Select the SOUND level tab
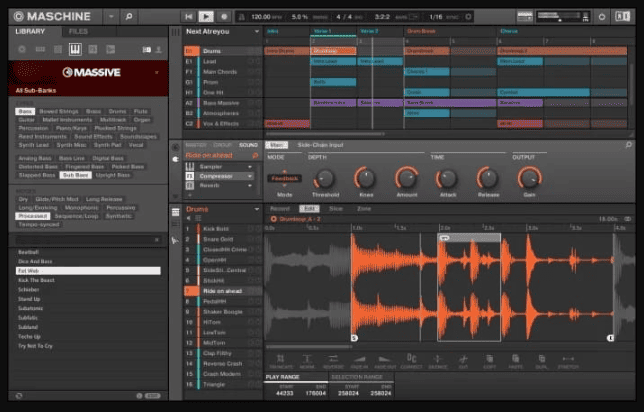 (248, 145)
